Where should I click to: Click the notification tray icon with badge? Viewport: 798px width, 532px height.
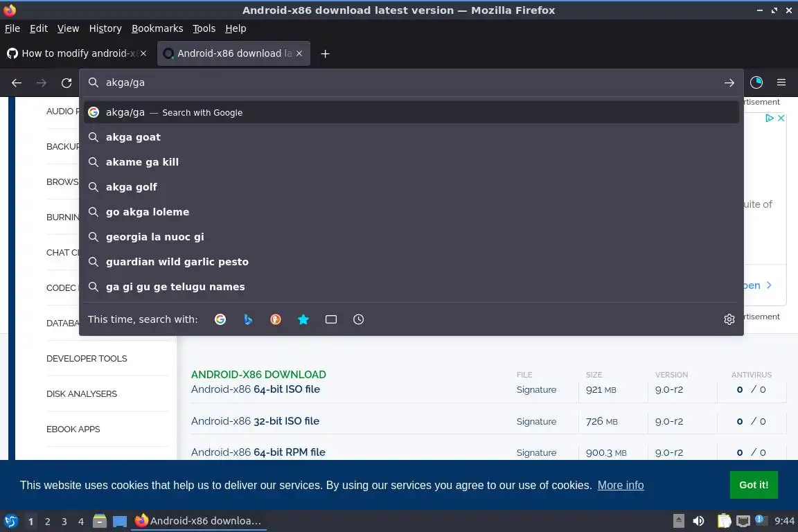point(761,520)
